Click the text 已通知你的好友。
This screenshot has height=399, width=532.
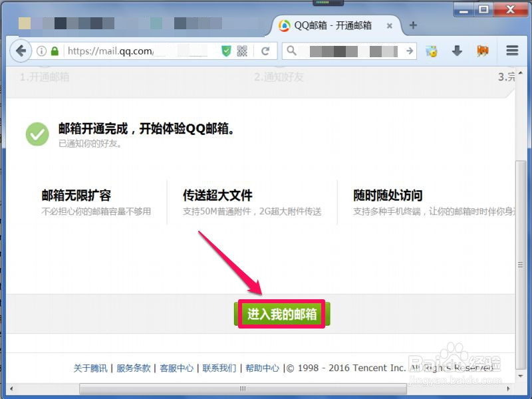click(90, 144)
